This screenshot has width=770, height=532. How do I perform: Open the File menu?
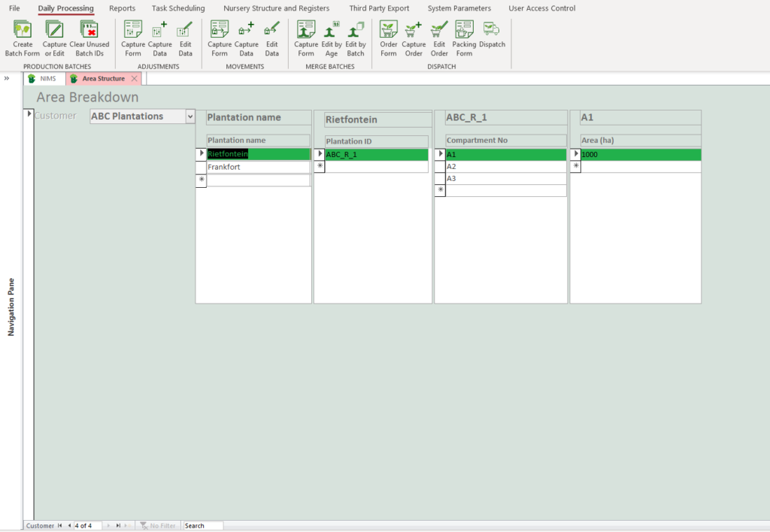(x=14, y=8)
